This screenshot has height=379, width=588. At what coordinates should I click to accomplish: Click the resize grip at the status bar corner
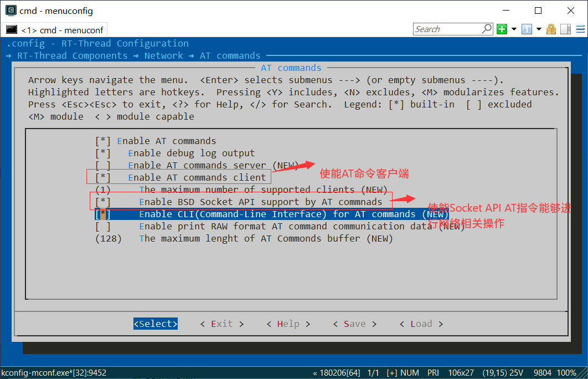coord(583,373)
